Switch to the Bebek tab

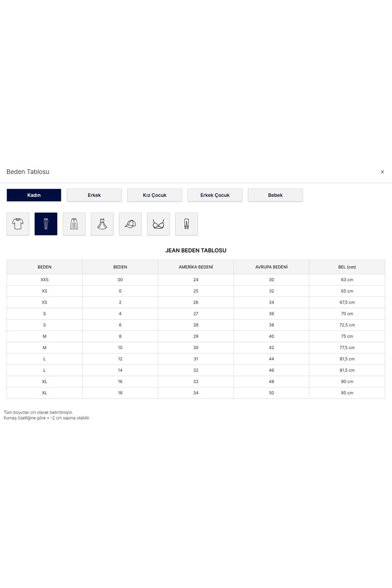(275, 195)
